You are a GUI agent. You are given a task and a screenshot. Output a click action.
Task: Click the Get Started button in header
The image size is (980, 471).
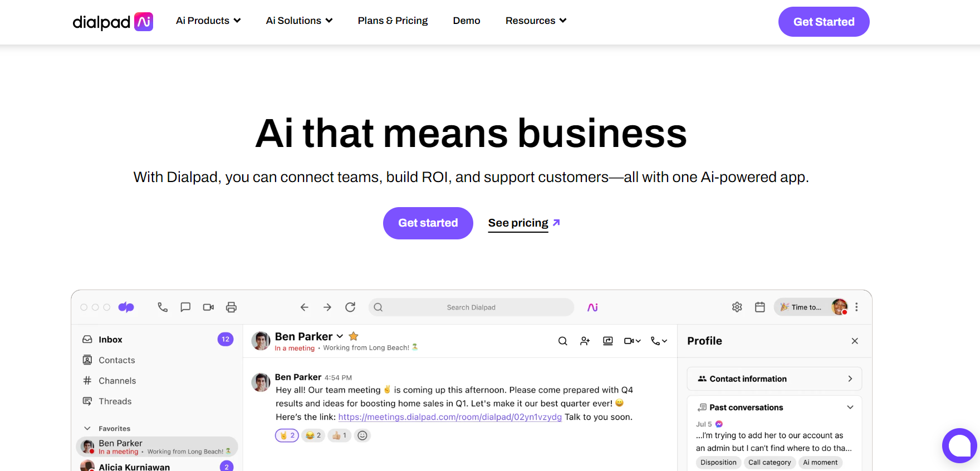(824, 22)
